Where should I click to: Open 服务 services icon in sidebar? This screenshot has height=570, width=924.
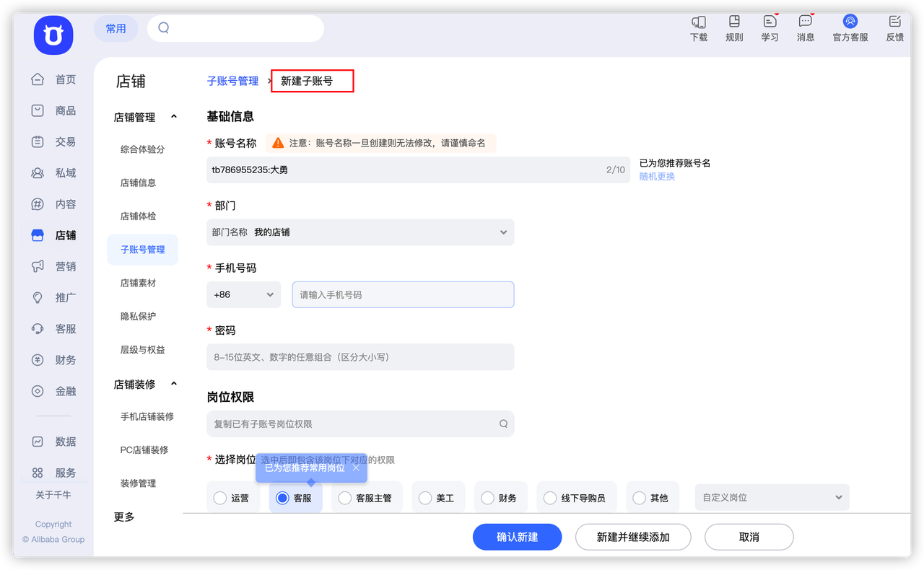coord(38,473)
